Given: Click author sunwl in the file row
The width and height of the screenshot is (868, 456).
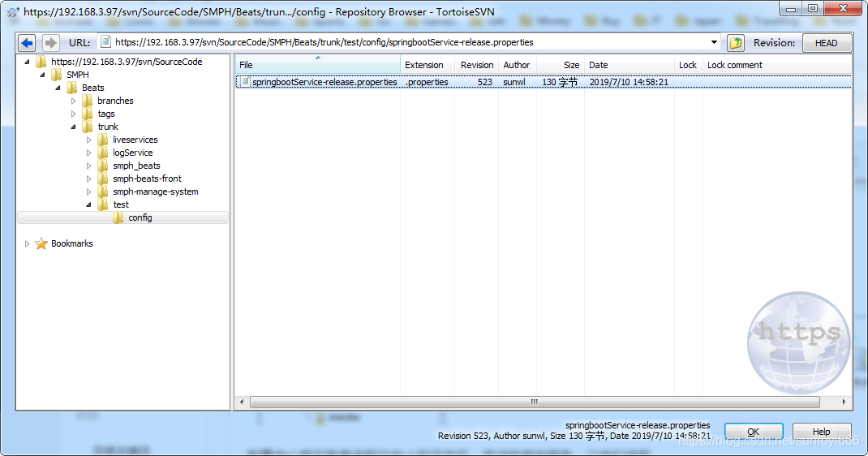Looking at the screenshot, I should [x=514, y=82].
